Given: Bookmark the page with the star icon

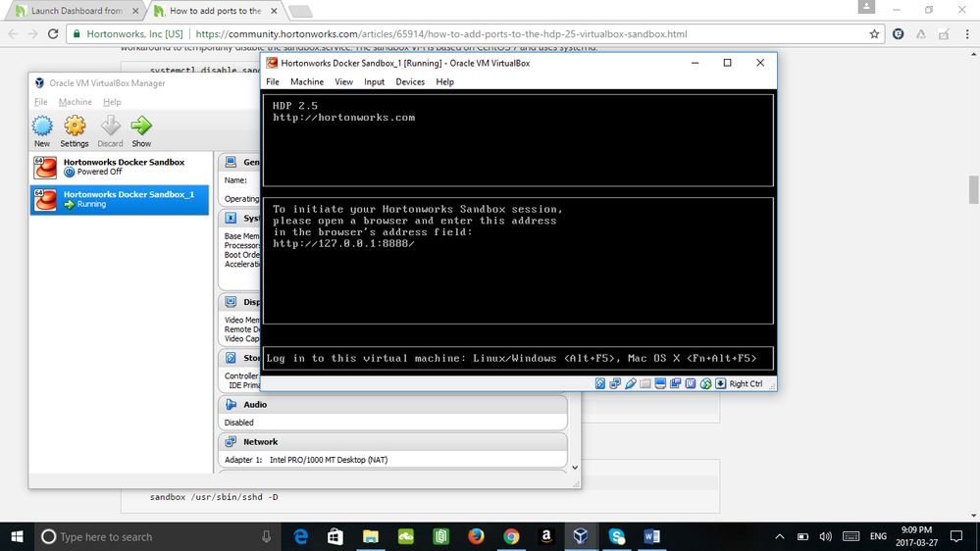Looking at the screenshot, I should point(874,34).
